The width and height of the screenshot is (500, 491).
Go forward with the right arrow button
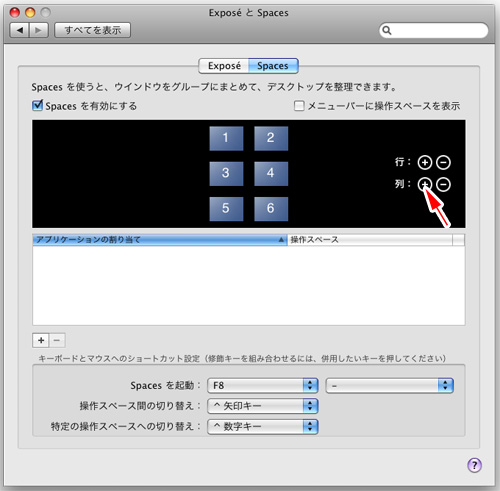(39, 30)
